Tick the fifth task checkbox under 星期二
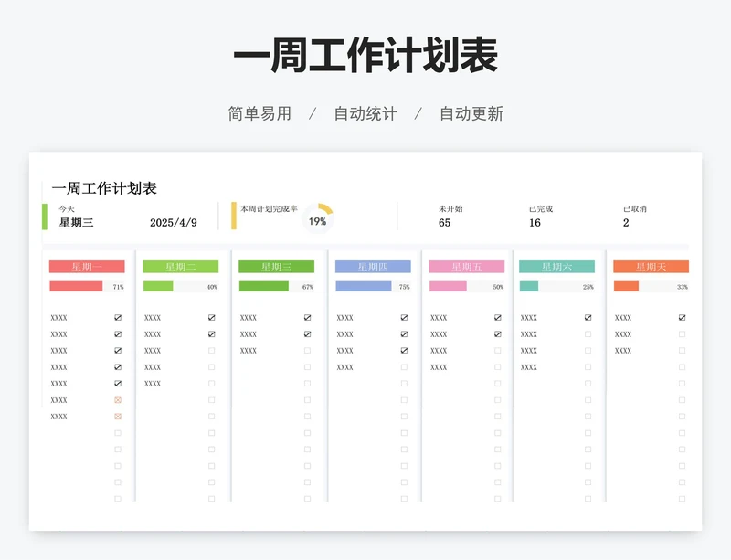The image size is (731, 560). [212, 384]
